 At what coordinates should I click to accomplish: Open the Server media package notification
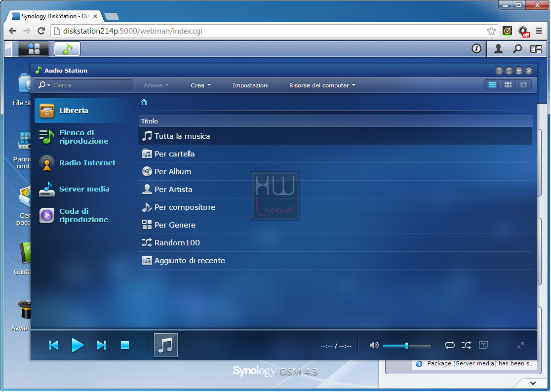pos(475,363)
